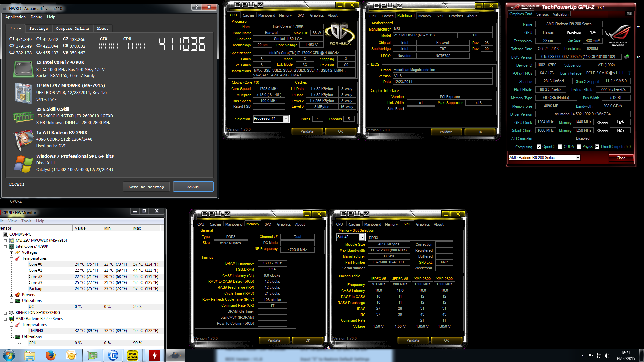Click the RAM stick icon beside G.Skill
Image resolution: width=644 pixels, height=362 pixels.
(x=23, y=117)
